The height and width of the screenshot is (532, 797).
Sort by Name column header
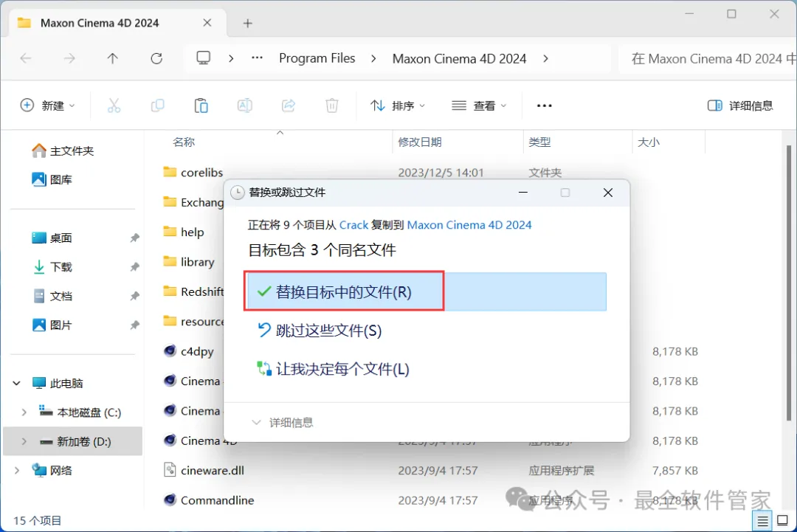pos(184,142)
